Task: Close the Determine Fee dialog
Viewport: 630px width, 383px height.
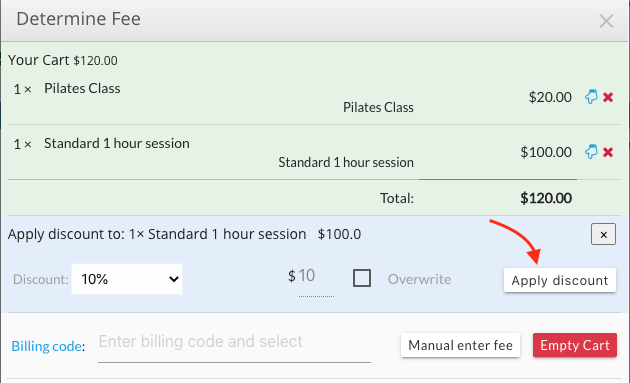Action: coord(606,21)
